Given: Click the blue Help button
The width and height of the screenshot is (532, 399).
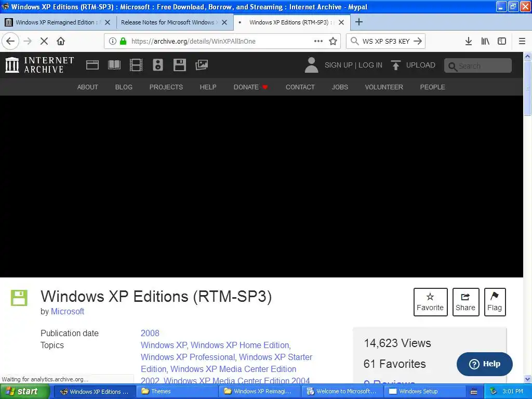Looking at the screenshot, I should tap(485, 364).
